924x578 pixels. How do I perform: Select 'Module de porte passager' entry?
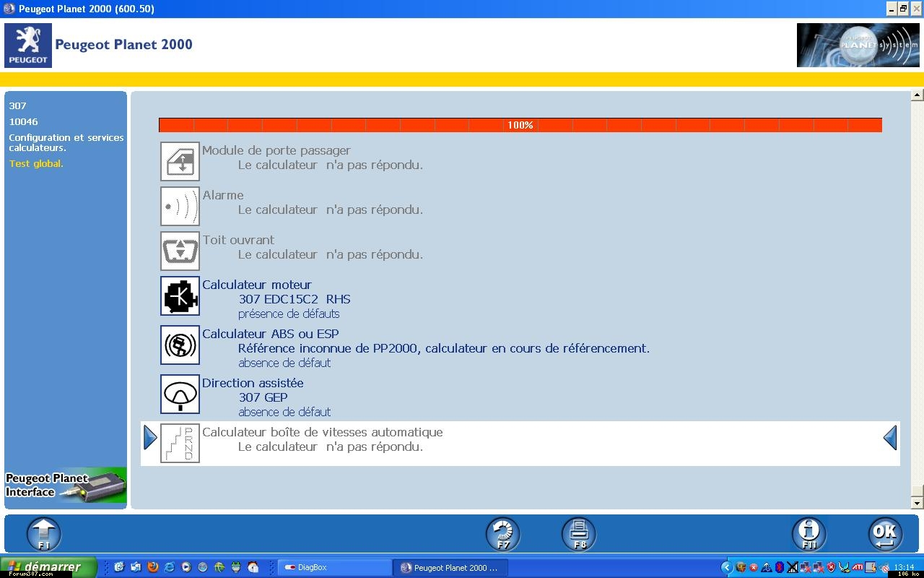click(276, 150)
